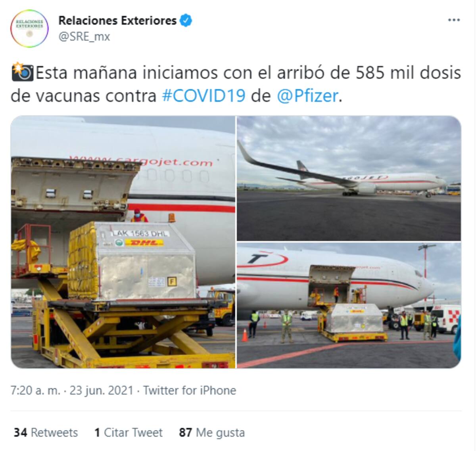Viewport: 476px width, 451px height.
Task: Click the 23 jun. 2021 date
Action: coord(102,390)
